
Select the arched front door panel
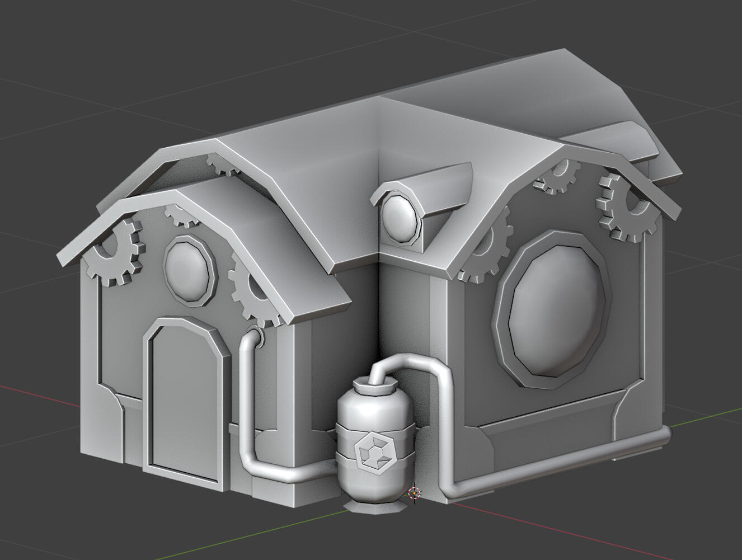coord(183,402)
